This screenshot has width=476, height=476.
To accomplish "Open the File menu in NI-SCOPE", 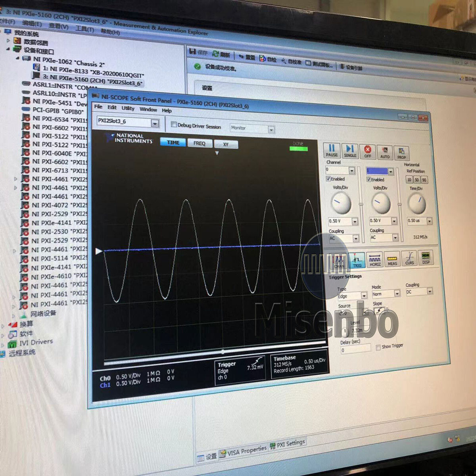I will pos(98,106).
